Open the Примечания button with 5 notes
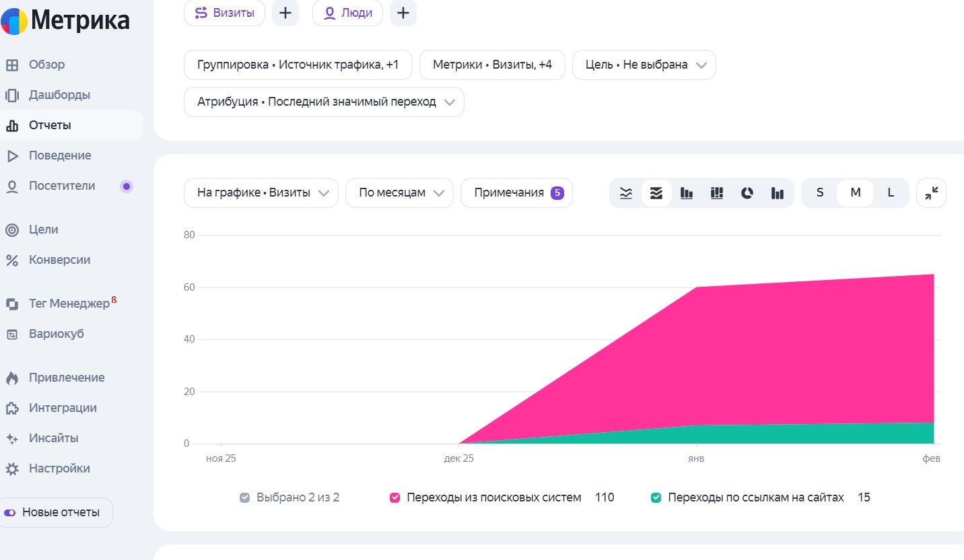This screenshot has height=560, width=964. [516, 193]
